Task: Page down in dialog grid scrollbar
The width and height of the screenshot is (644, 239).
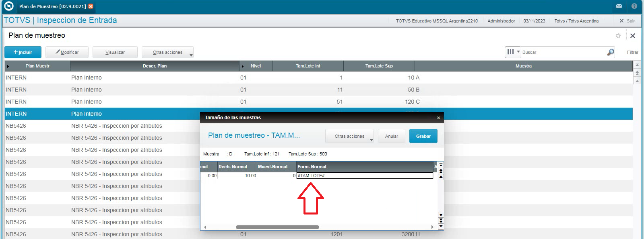Action: tap(441, 221)
